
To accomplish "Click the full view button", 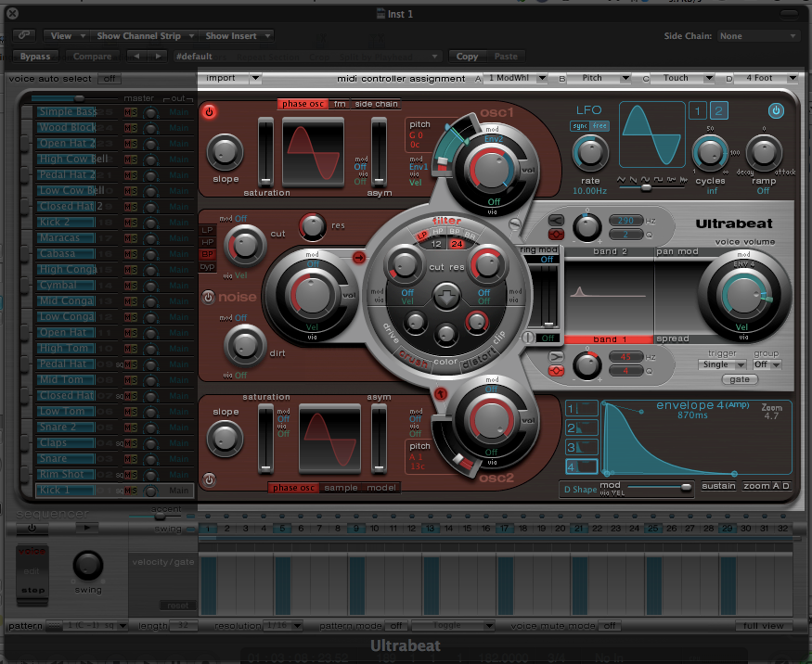I will coord(766,626).
